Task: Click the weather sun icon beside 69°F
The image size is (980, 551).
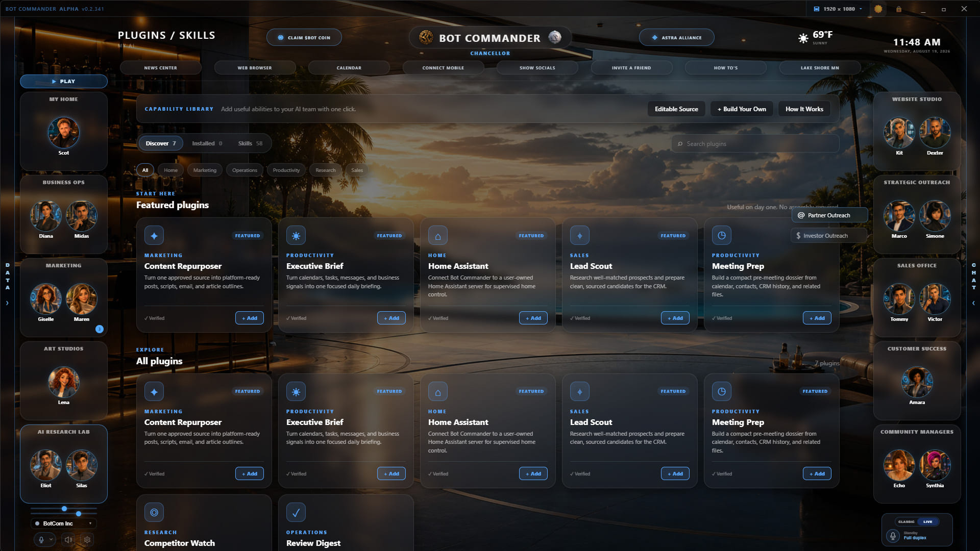Action: click(x=803, y=38)
